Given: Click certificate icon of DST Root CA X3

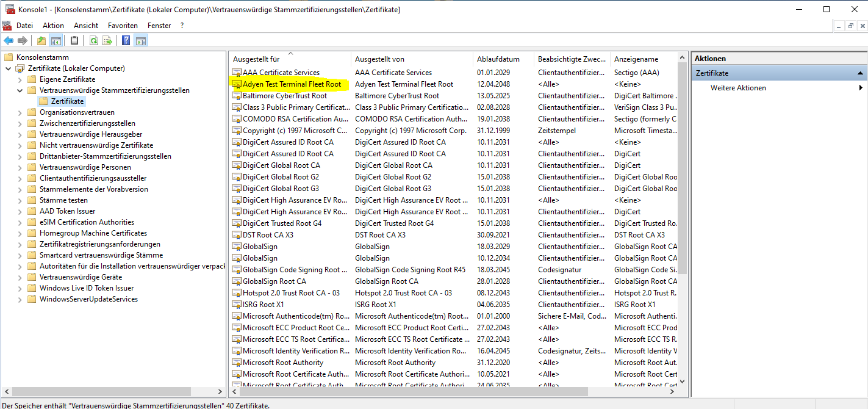Looking at the screenshot, I should point(237,235).
